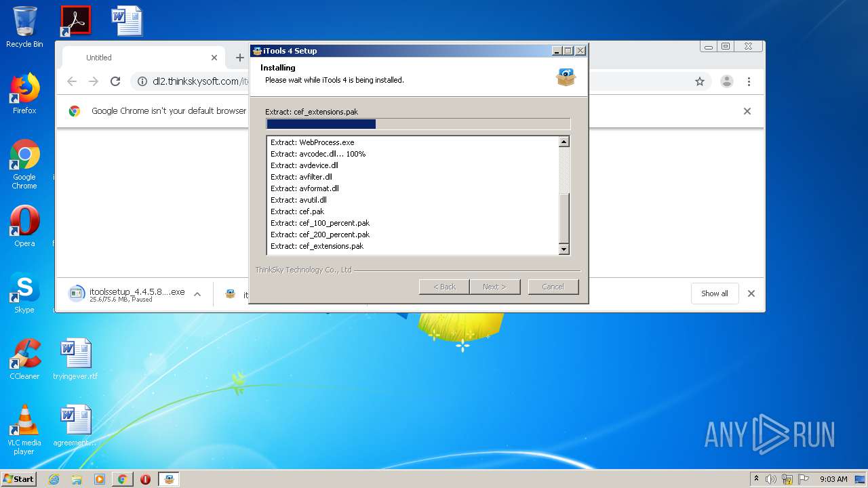Click the disabled Back button

point(444,287)
